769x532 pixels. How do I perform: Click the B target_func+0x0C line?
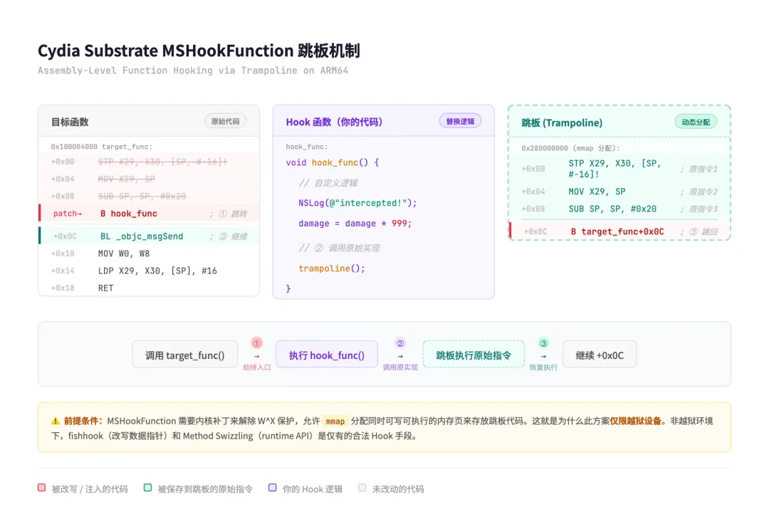click(619, 231)
